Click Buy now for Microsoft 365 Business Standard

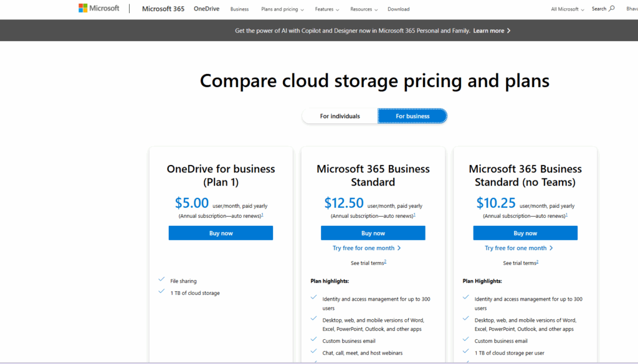373,233
